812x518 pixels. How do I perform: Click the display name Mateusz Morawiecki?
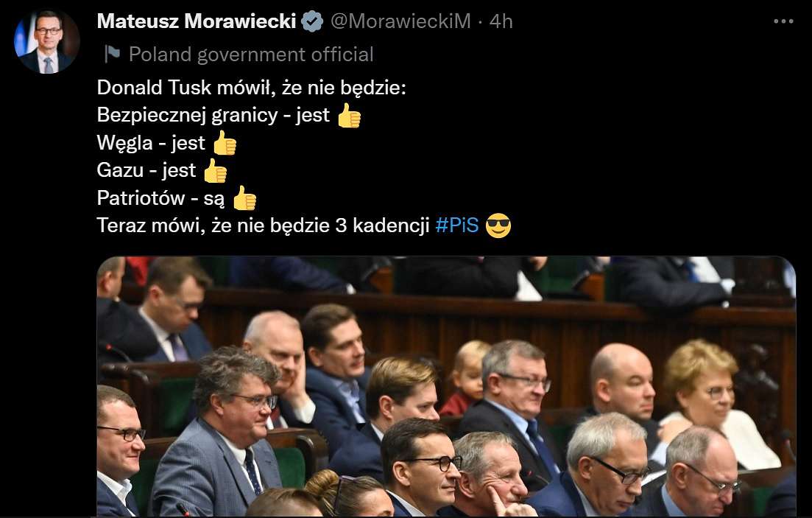197,21
